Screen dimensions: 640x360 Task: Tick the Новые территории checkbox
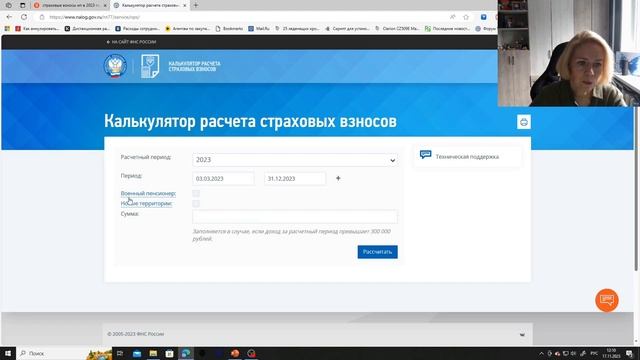coord(196,203)
